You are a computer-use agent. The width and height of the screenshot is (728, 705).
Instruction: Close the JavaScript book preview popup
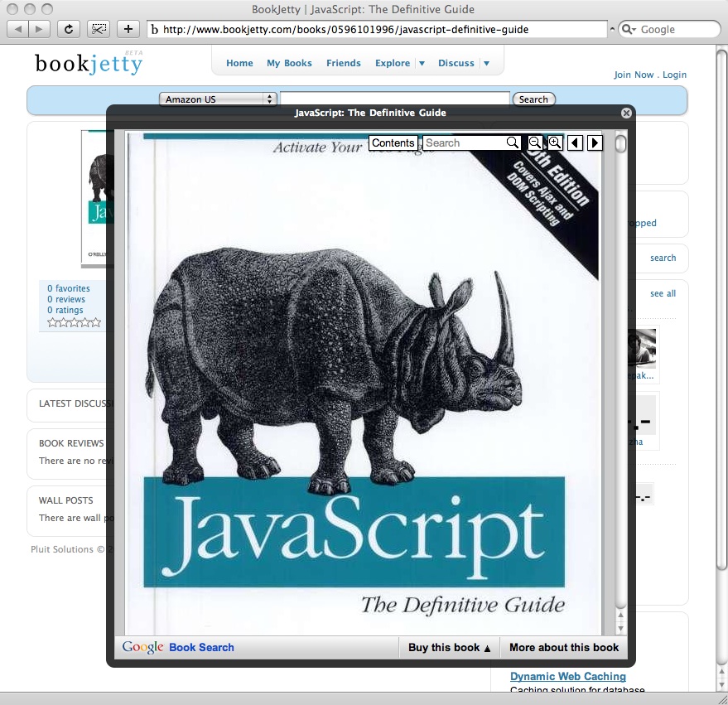click(626, 113)
